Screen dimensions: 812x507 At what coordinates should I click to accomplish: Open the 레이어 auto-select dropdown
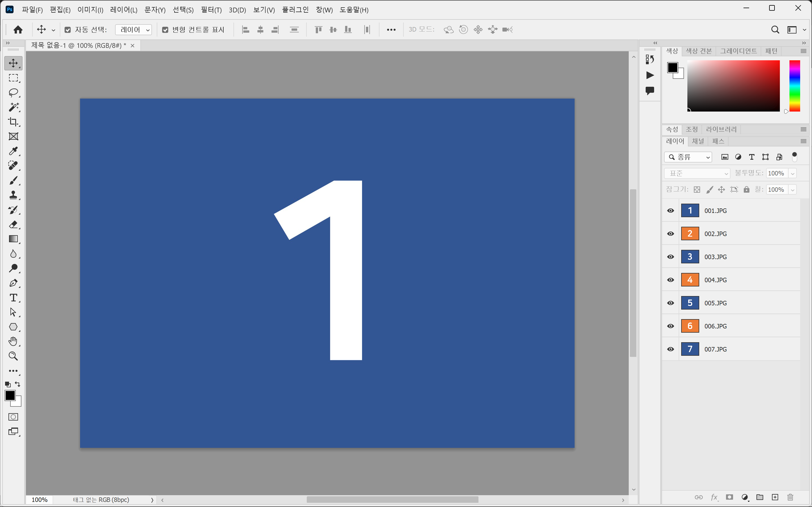coord(134,30)
